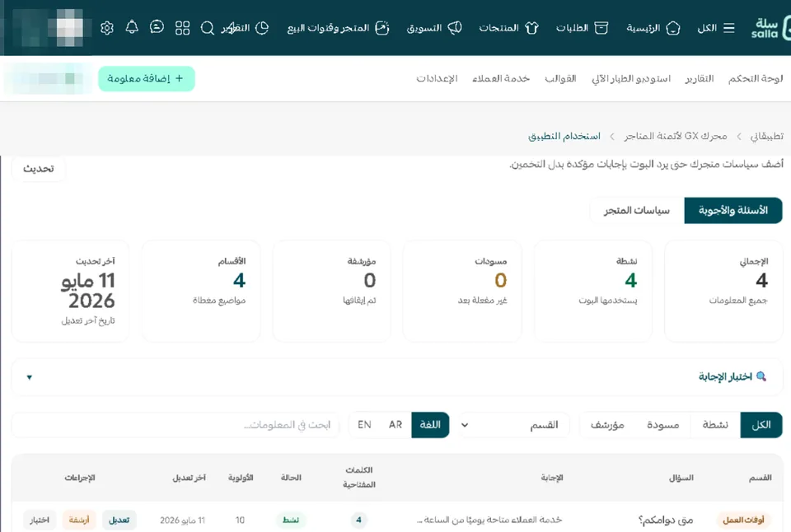Click the reports pie chart icon

pos(262,28)
